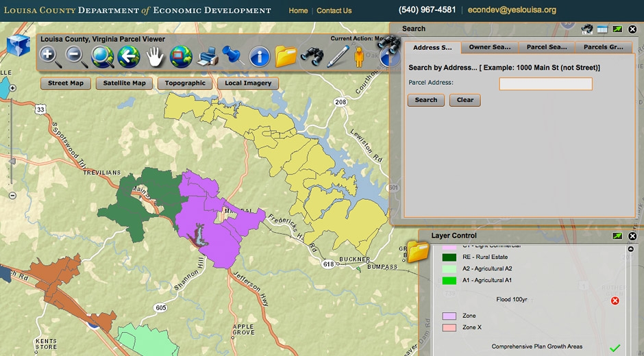Image resolution: width=644 pixels, height=356 pixels.
Task: Click A2 - Agricultural A2 light green swatch
Action: tap(449, 269)
